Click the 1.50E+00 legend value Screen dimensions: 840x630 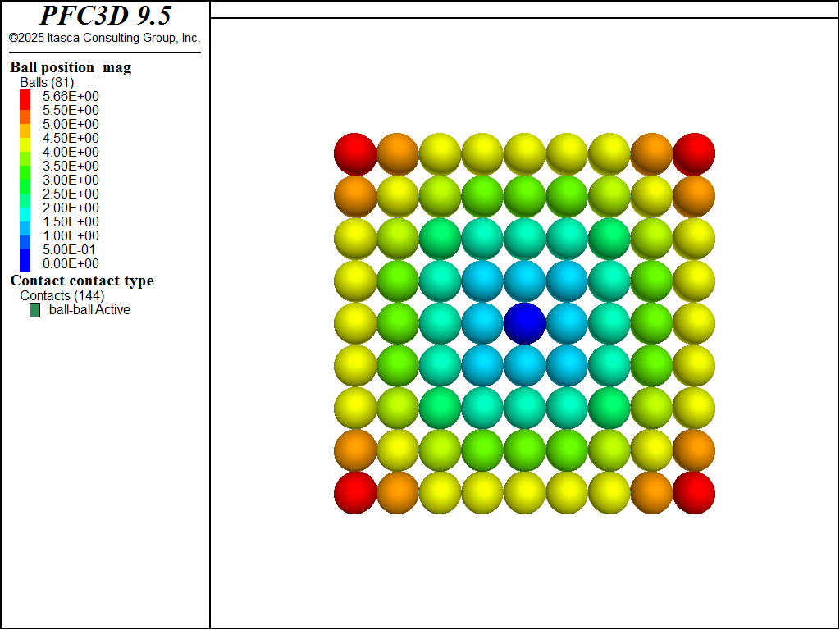[x=71, y=221]
